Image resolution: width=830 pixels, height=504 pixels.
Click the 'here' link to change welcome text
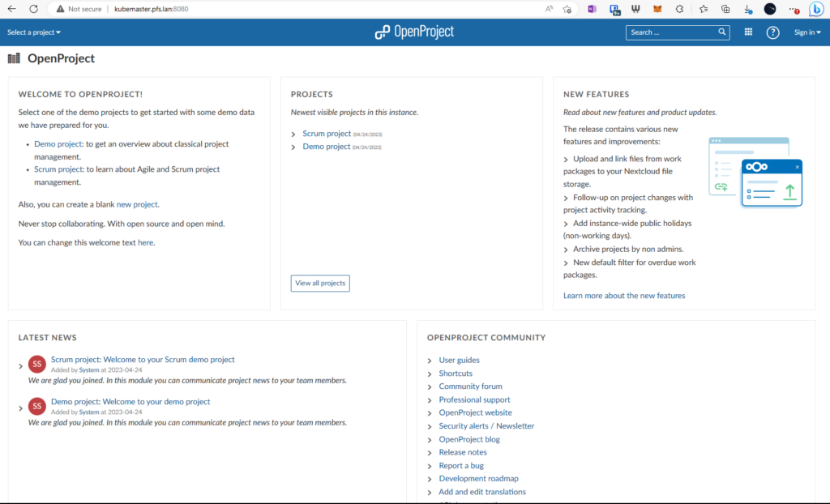146,242
